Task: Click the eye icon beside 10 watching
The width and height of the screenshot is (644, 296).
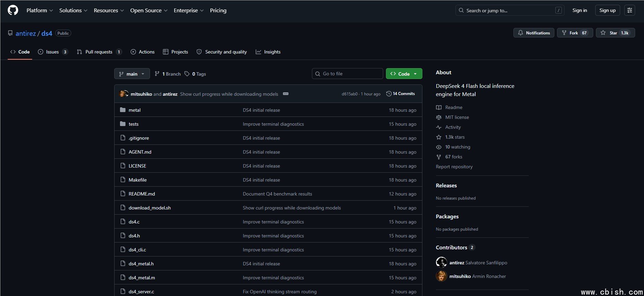Action: [x=439, y=147]
